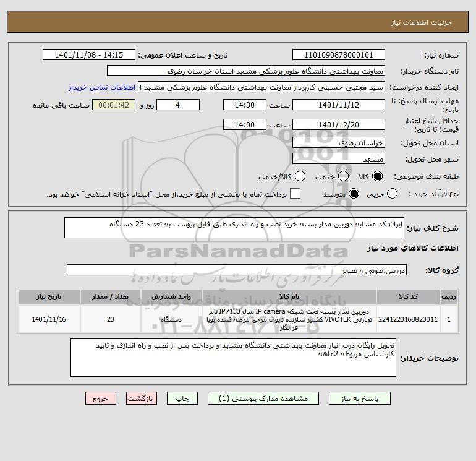
Task: Click the buyer organization name field
Action: pyautogui.click(x=246, y=71)
